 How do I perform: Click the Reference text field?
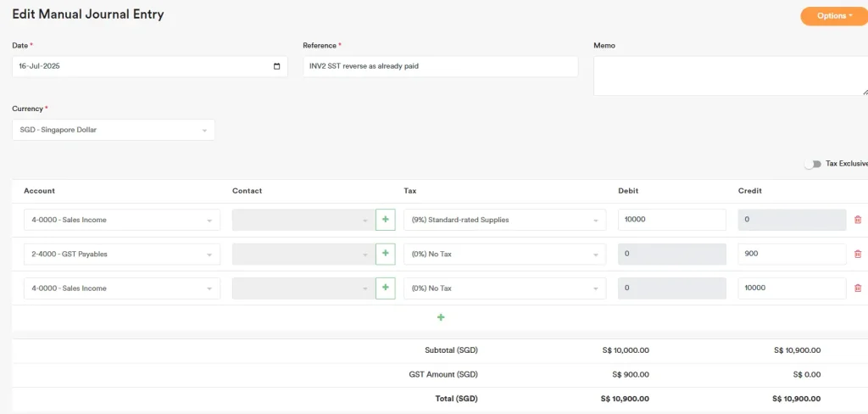click(440, 66)
